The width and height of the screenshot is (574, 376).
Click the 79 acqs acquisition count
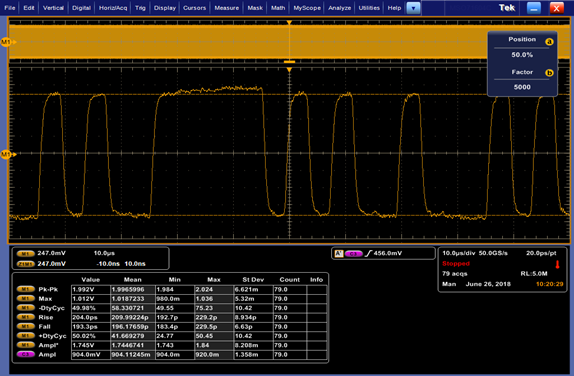455,274
